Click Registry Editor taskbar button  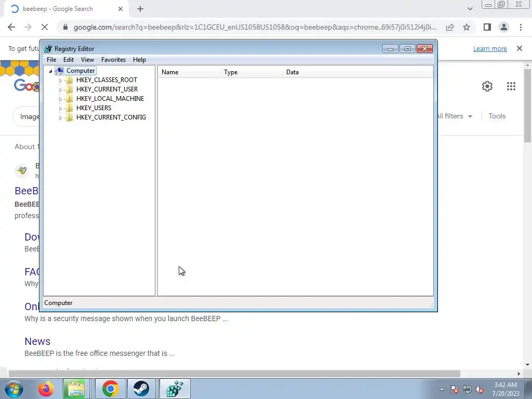pos(175,389)
